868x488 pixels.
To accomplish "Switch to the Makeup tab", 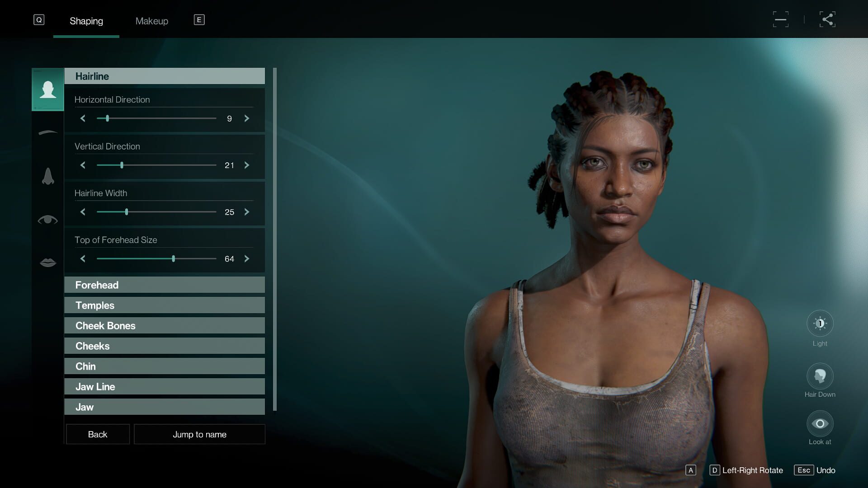I will pyautogui.click(x=151, y=21).
